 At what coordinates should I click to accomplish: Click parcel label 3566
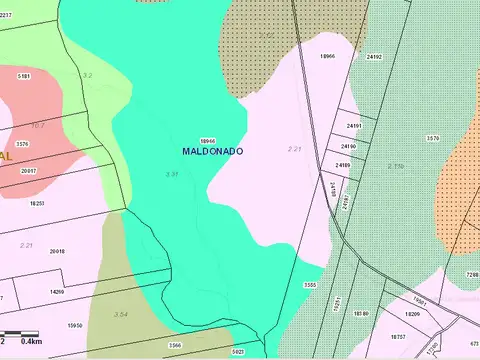click(175, 345)
